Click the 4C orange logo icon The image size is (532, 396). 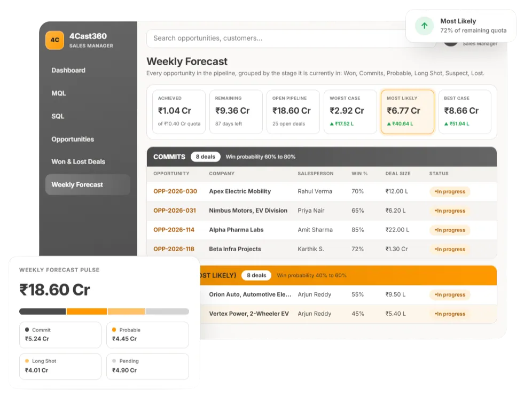(54, 40)
